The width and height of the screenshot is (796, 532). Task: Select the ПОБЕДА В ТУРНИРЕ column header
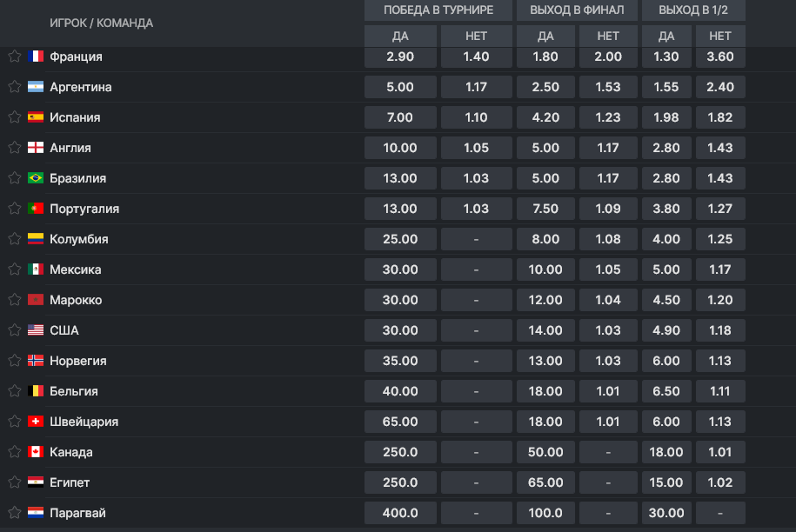[438, 10]
